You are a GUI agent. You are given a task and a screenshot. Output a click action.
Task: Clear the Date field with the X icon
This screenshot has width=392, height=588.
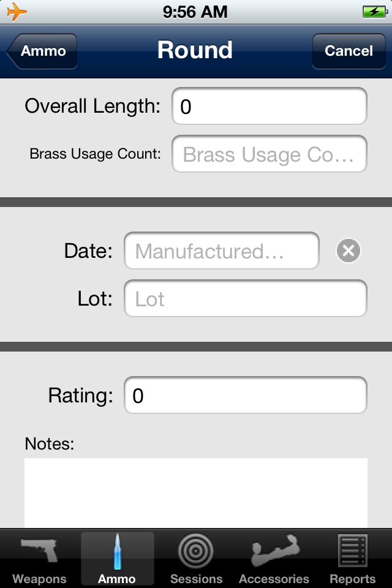(347, 251)
